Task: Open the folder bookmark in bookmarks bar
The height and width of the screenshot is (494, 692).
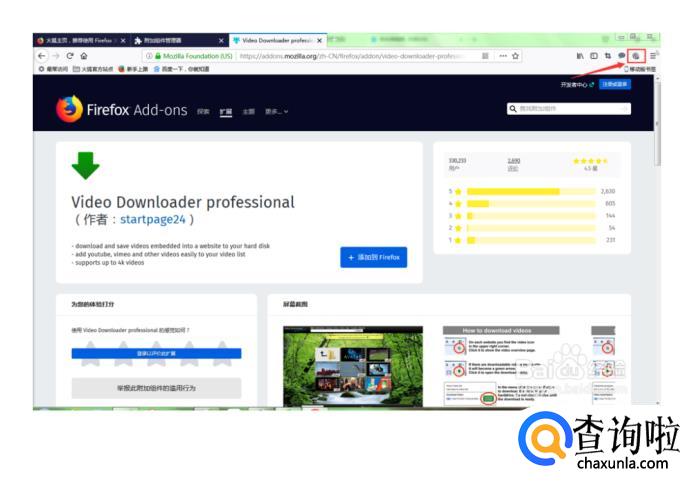Action: [93, 69]
